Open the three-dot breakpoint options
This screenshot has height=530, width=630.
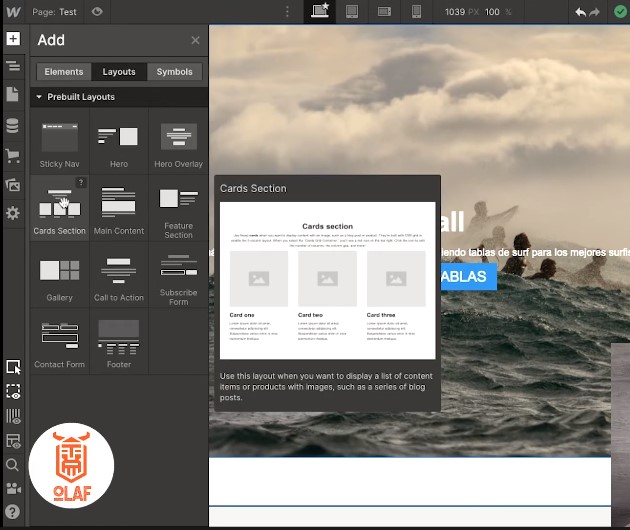(x=287, y=12)
